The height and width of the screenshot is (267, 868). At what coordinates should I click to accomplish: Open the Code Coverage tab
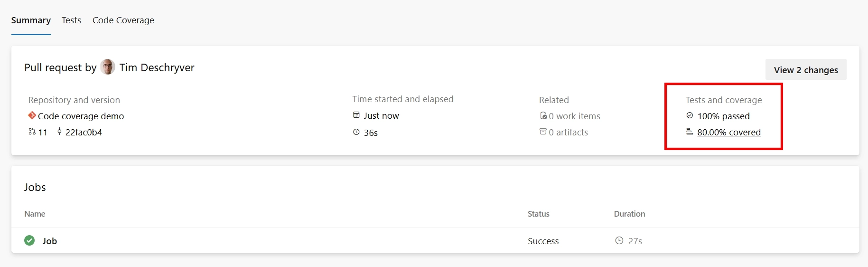pyautogui.click(x=123, y=20)
